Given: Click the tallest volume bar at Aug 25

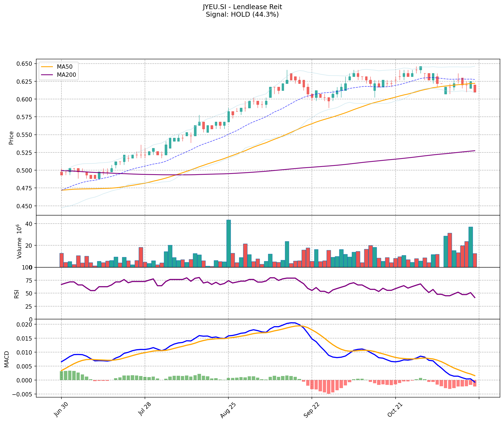Looking at the screenshot, I should (x=228, y=243).
